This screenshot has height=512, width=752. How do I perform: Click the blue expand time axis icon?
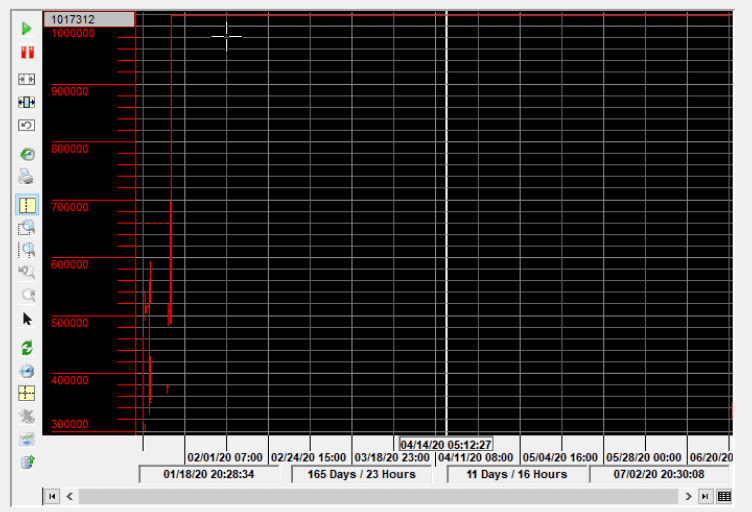[27, 102]
